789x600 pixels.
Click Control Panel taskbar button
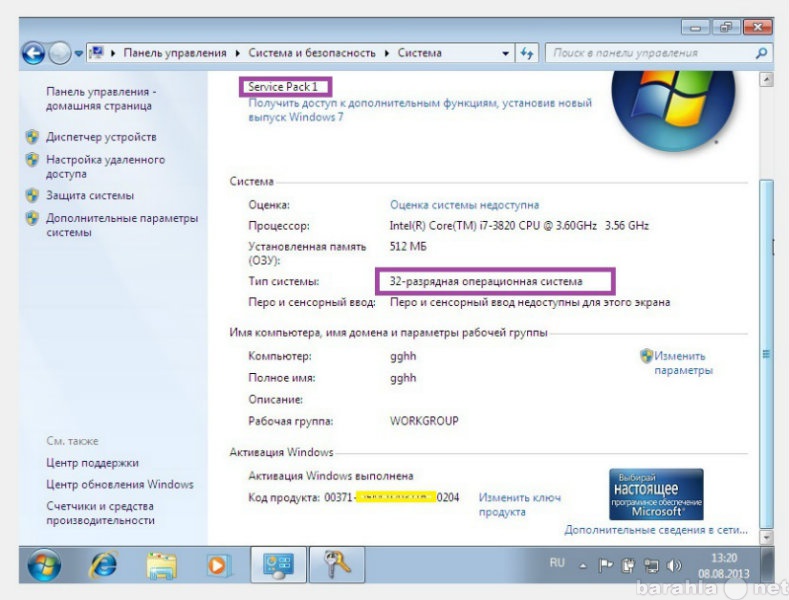point(278,565)
